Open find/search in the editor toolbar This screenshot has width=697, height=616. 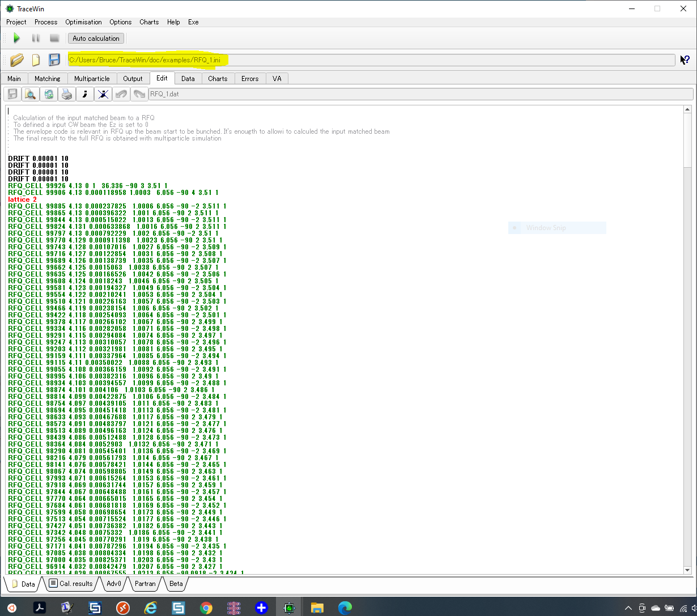[x=31, y=94]
